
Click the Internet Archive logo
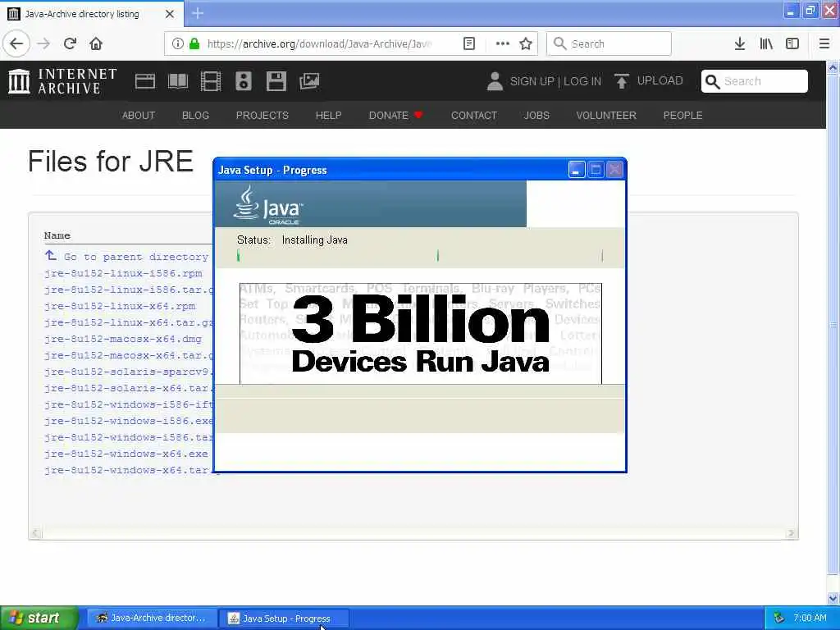coord(62,81)
